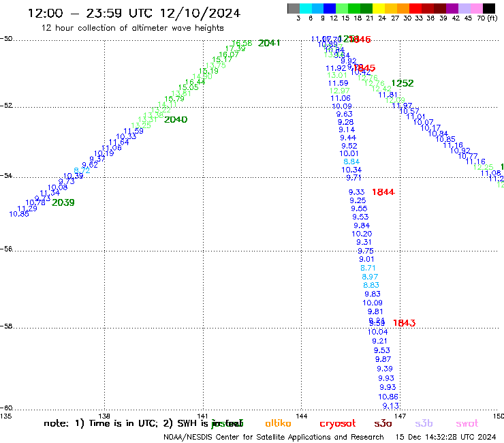Click the longitude axis label '147'
The height and width of the screenshot is (443, 504).
[400, 416]
